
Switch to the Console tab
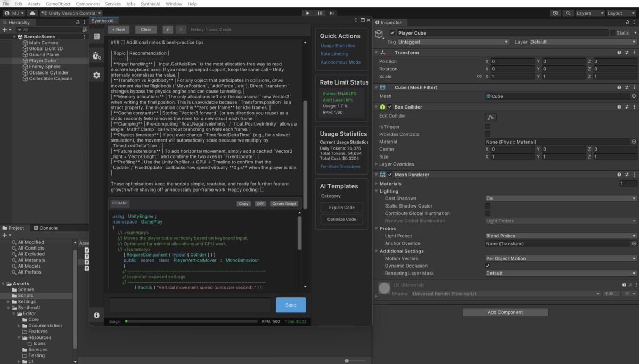coord(45,228)
